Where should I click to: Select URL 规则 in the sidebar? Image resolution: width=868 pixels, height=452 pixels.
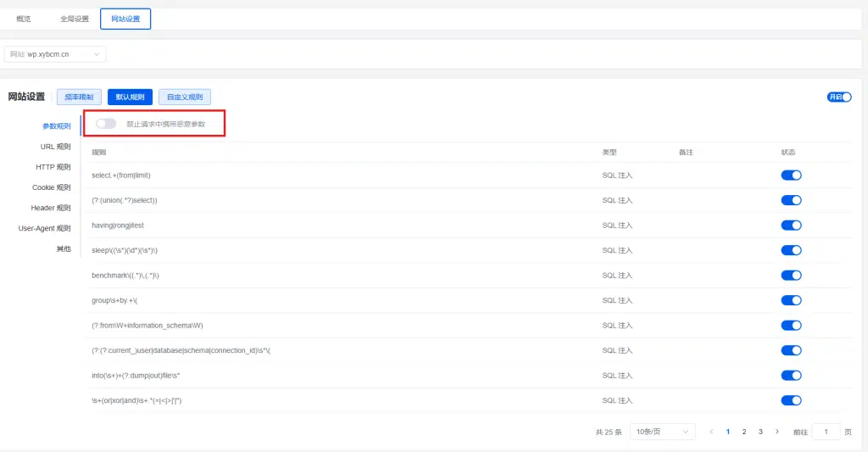(x=55, y=147)
